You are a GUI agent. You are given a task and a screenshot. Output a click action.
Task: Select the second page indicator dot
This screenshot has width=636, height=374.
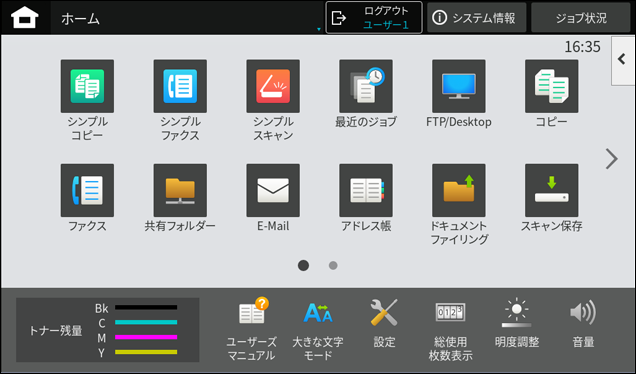coord(333,265)
